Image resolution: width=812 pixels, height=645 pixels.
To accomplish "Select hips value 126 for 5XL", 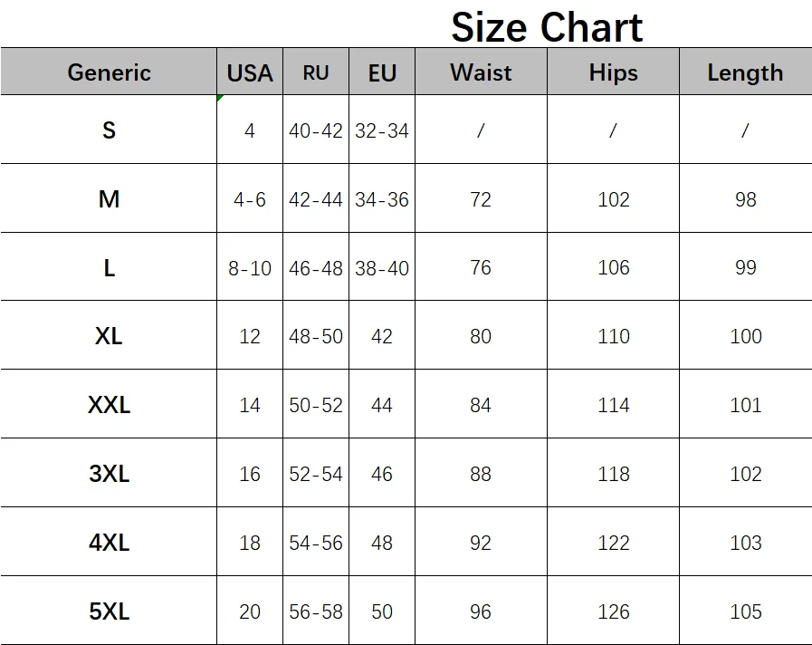I will click(x=613, y=611).
